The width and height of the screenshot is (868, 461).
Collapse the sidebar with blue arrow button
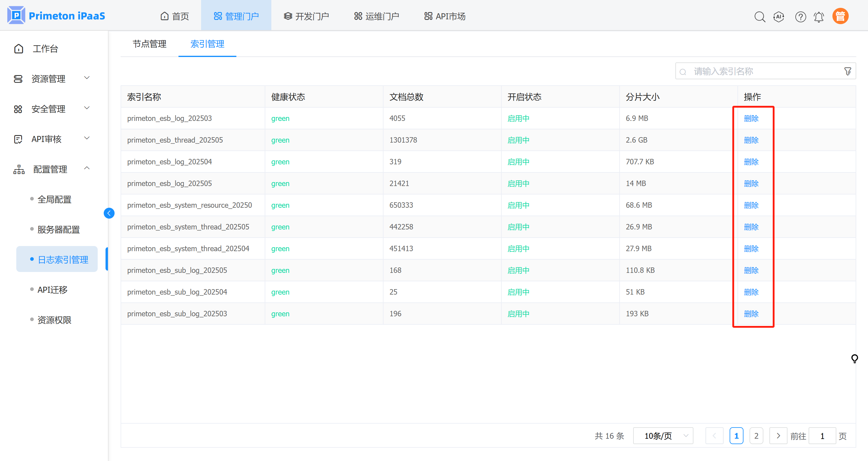click(109, 213)
